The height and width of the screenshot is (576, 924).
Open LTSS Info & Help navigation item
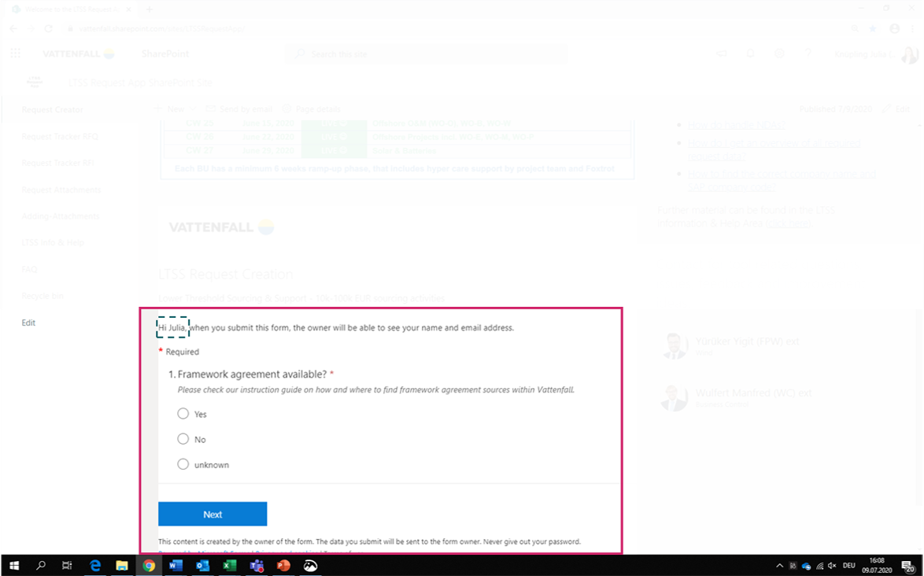[x=53, y=242]
